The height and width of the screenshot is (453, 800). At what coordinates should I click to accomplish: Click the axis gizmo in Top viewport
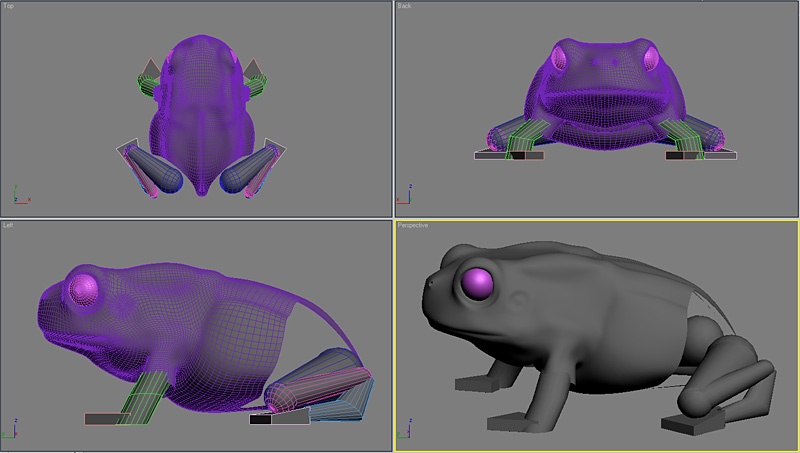click(21, 195)
